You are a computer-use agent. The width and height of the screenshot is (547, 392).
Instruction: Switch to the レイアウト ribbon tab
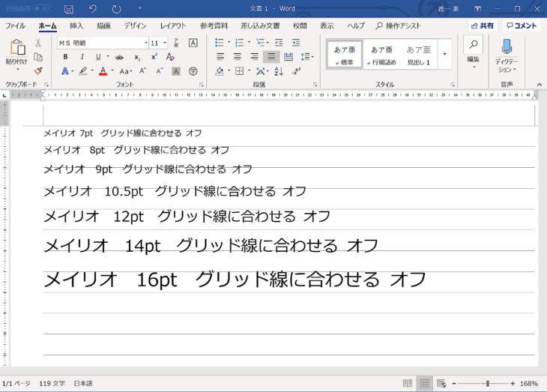(x=173, y=25)
